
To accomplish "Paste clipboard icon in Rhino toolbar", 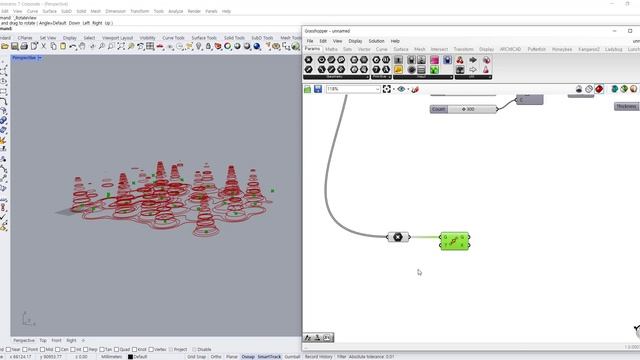I will click(63, 47).
